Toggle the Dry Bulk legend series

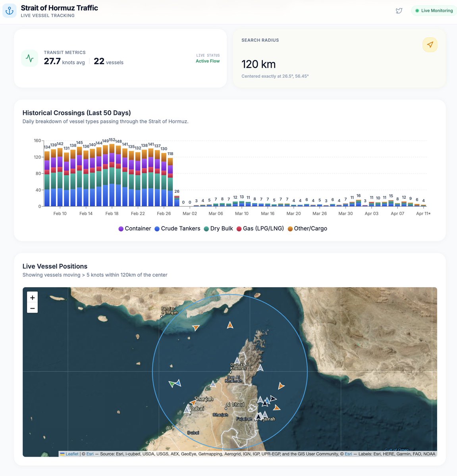coord(218,228)
